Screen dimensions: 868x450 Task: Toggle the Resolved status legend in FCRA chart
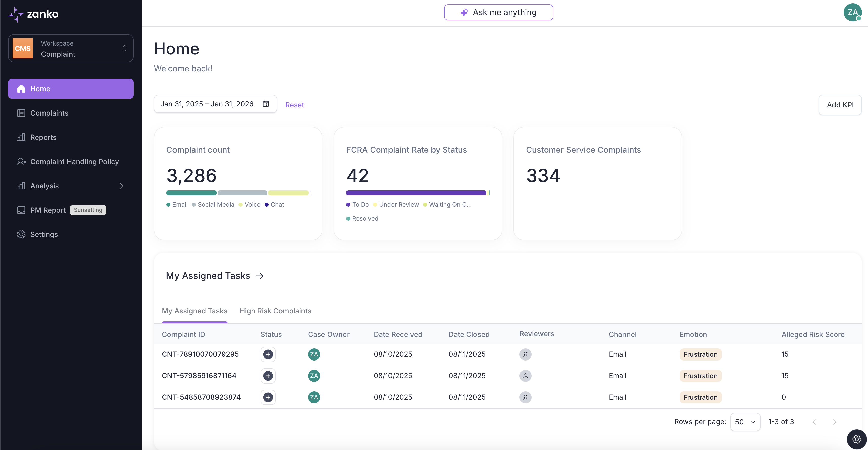pos(362,219)
